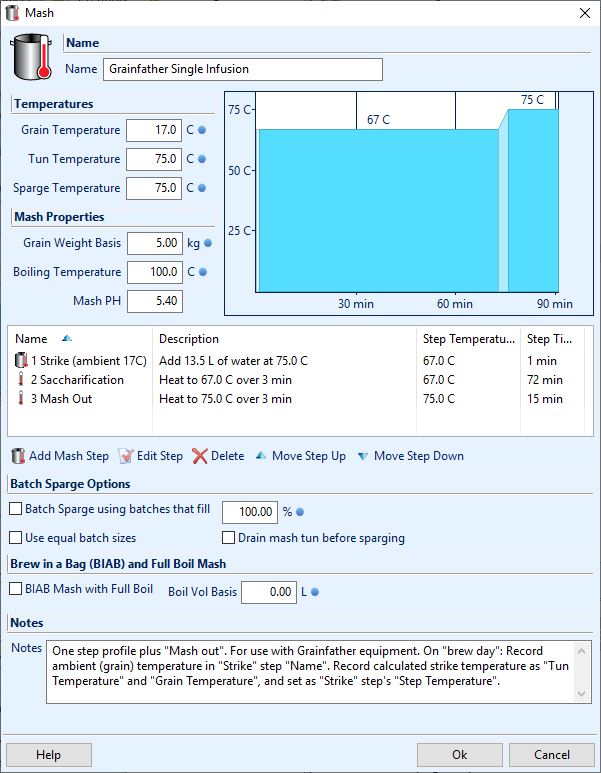Click the Mash icon in the title bar
Image resolution: width=601 pixels, height=773 pixels.
point(12,13)
